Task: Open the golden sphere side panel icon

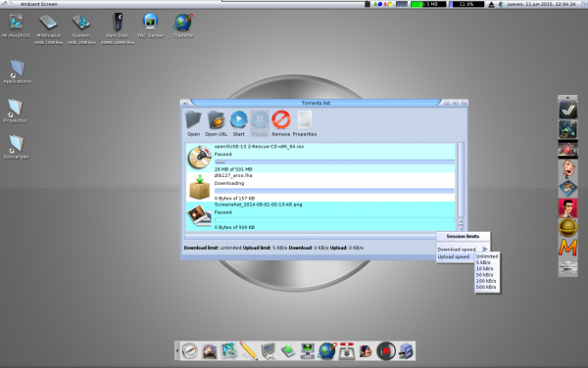Action: 567,228
